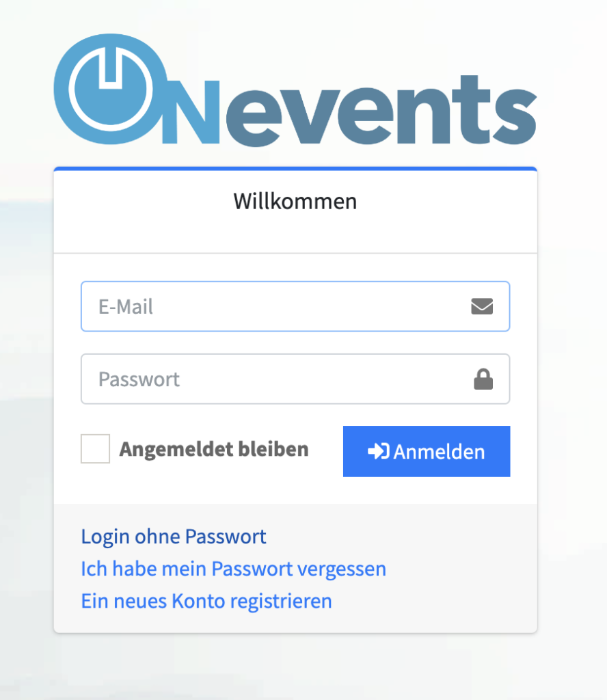Focus the Passwort input field
607x700 pixels.
point(295,379)
